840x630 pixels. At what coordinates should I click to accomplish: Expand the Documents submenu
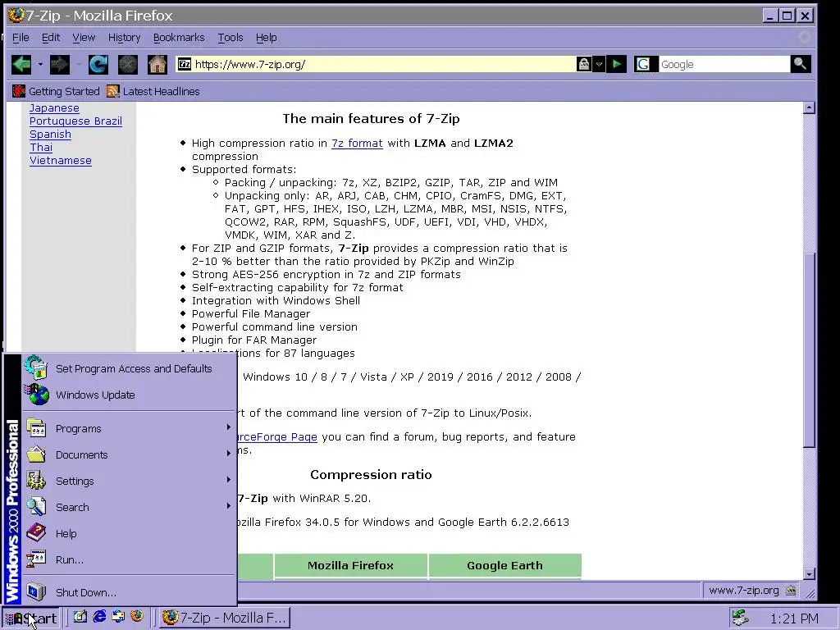click(x=129, y=454)
